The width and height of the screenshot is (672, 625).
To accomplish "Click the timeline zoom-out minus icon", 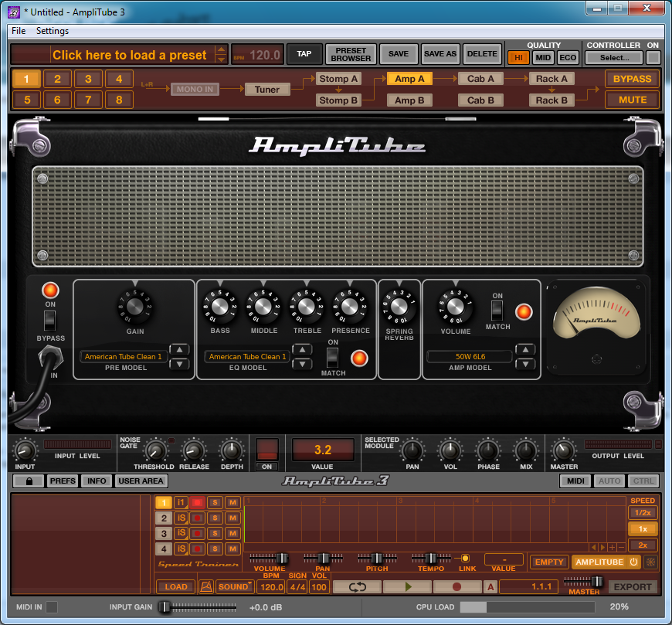I will click(621, 548).
